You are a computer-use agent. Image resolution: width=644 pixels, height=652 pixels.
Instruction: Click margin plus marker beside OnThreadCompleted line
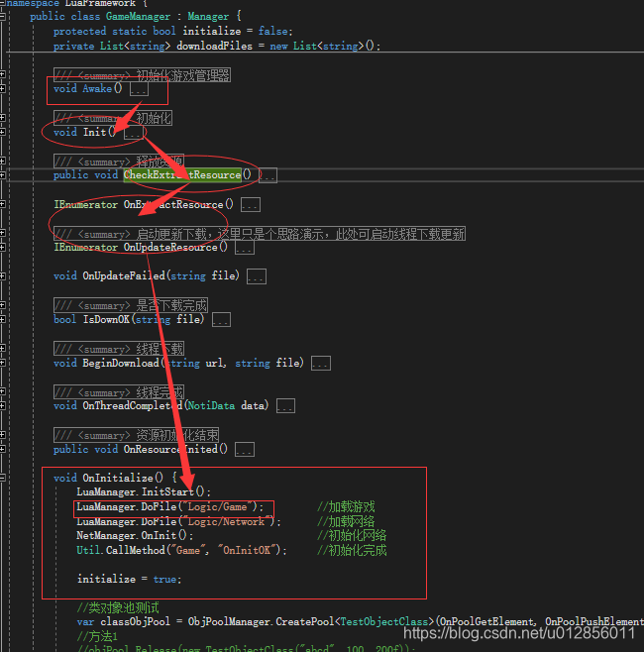click(x=3, y=406)
